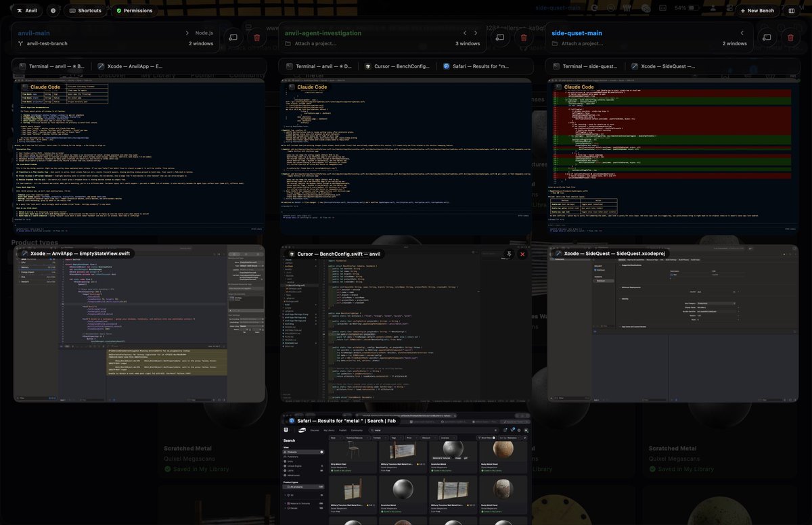Move anvil-agent-investigation bench left with chevron

point(464,32)
